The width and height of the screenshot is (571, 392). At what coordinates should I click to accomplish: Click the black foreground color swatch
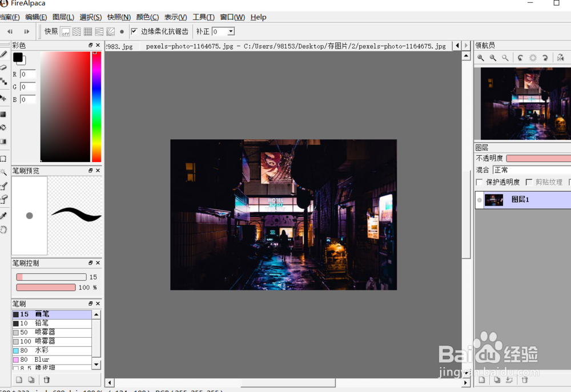[x=18, y=58]
